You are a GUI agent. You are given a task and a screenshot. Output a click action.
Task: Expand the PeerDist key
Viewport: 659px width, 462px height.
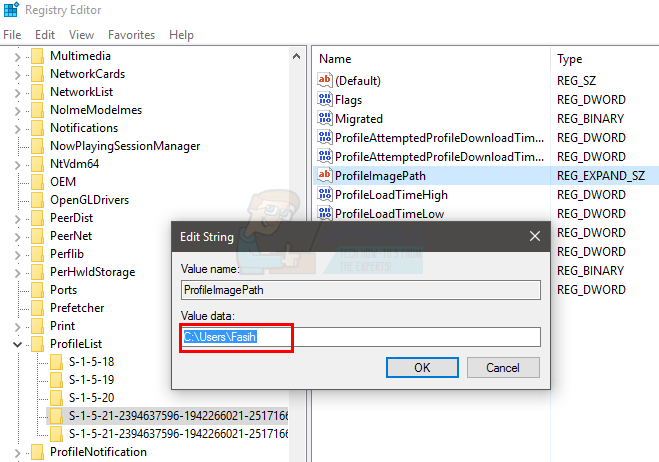pos(17,219)
